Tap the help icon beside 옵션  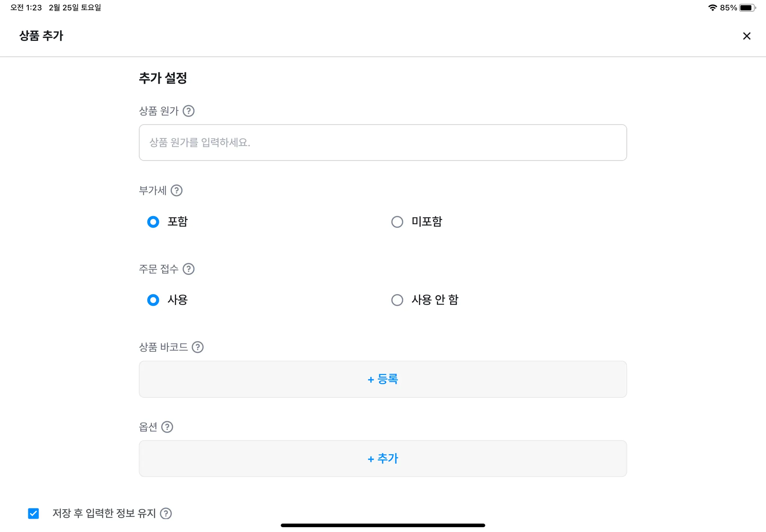click(167, 427)
